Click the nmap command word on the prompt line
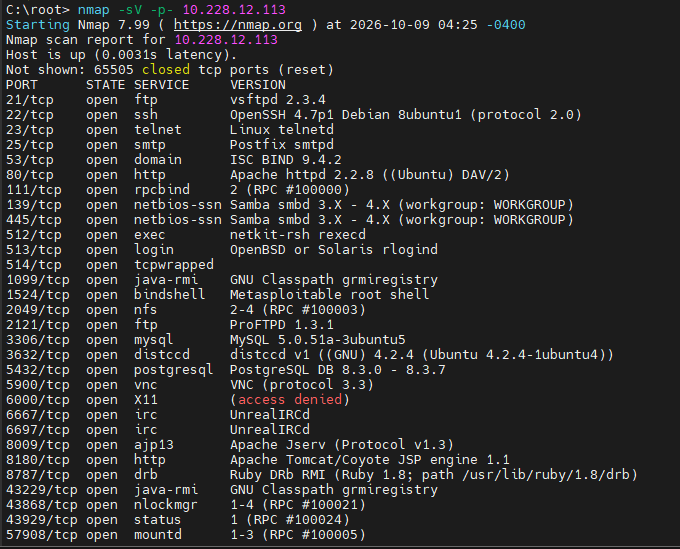 pyautogui.click(x=94, y=10)
